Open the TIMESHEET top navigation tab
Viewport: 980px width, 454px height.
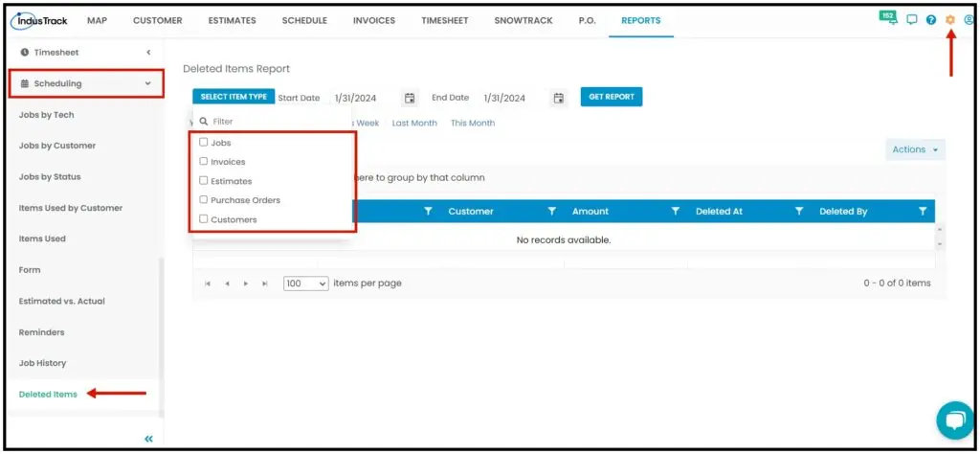(444, 21)
